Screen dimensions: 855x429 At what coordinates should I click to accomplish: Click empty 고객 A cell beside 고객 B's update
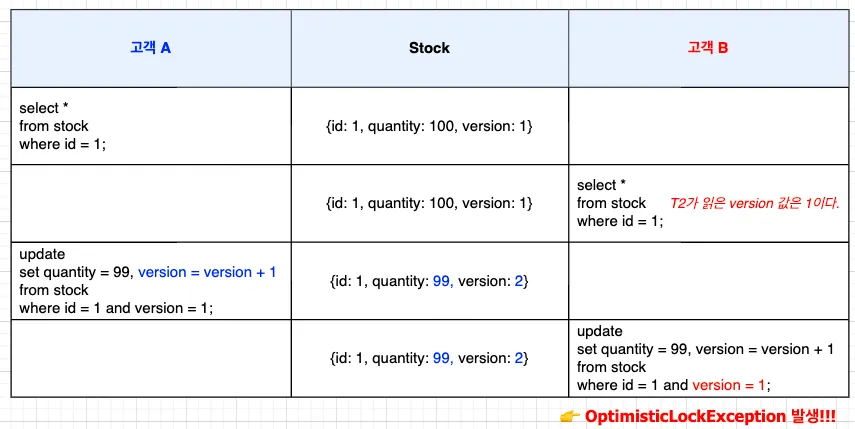[x=151, y=358]
